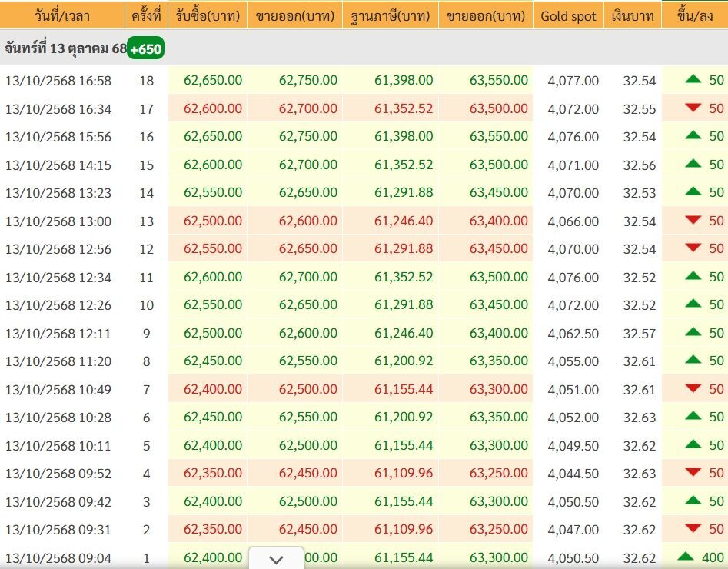The height and width of the screenshot is (569, 728).
Task: Click the up arrow in the 12:26 row
Action: pos(693,304)
